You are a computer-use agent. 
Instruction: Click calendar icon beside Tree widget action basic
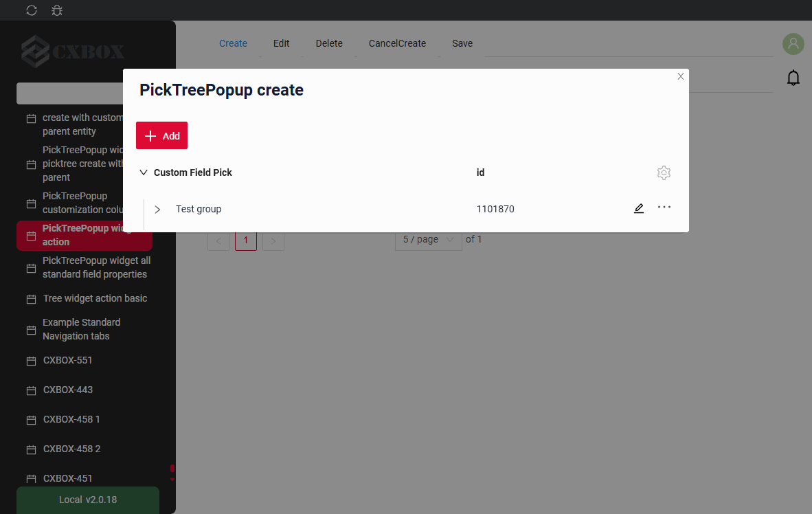tap(31, 300)
